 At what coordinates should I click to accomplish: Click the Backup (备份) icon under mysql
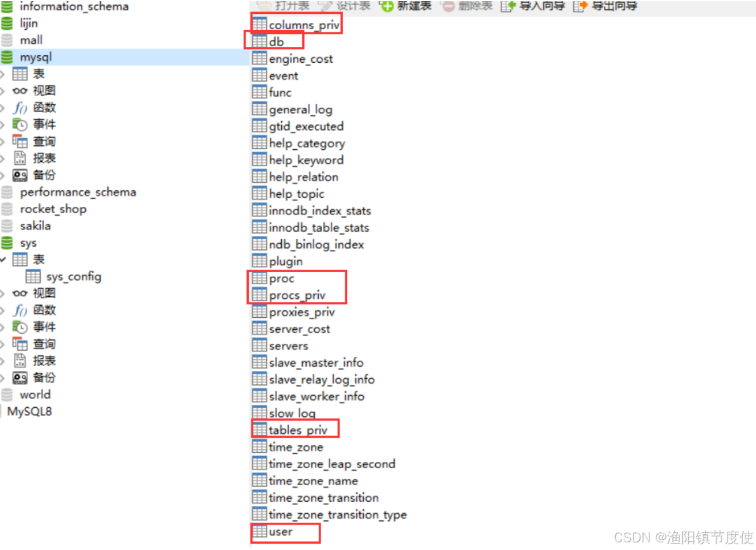point(20,176)
